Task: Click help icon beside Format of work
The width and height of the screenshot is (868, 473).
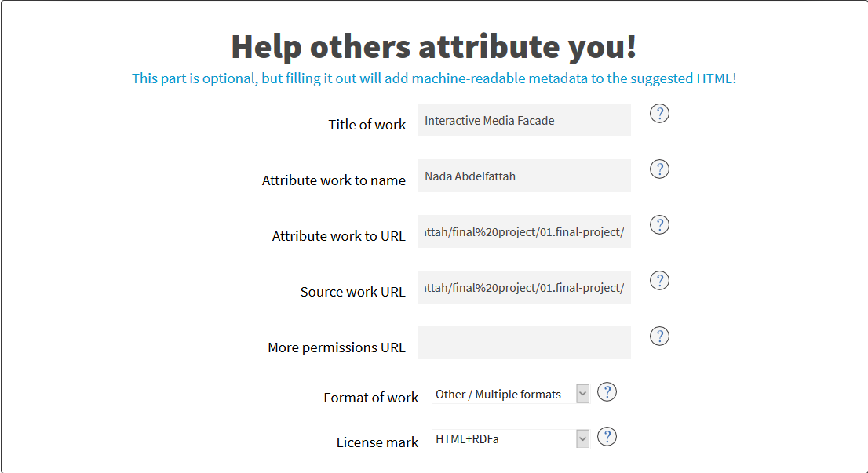Action: click(607, 392)
